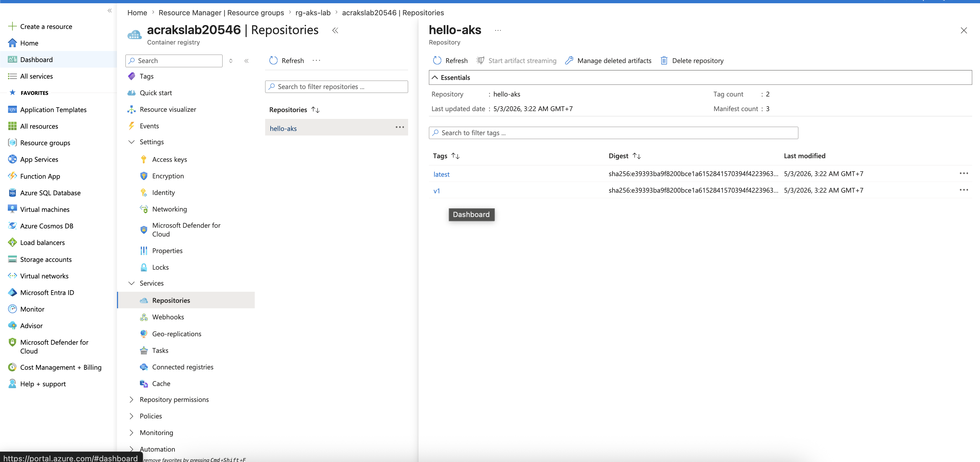Collapse the portal left sidebar
The width and height of the screenshot is (980, 462).
pyautogui.click(x=110, y=10)
